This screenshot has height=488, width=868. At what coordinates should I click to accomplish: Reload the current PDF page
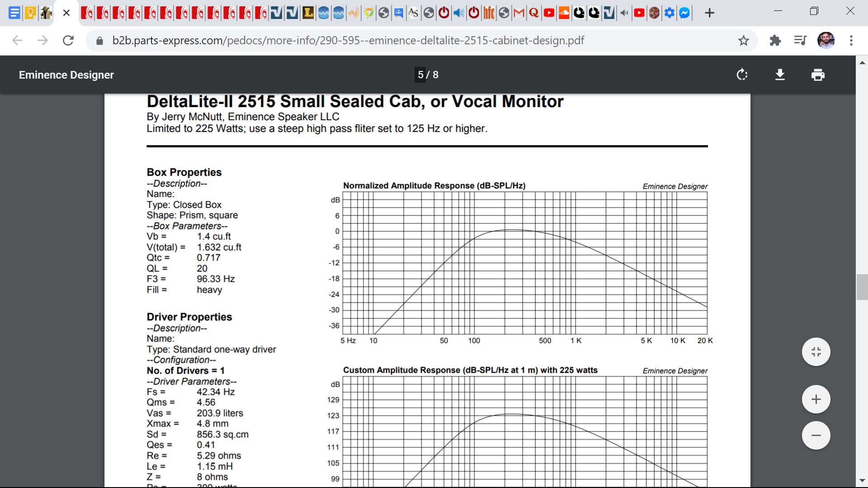[68, 40]
